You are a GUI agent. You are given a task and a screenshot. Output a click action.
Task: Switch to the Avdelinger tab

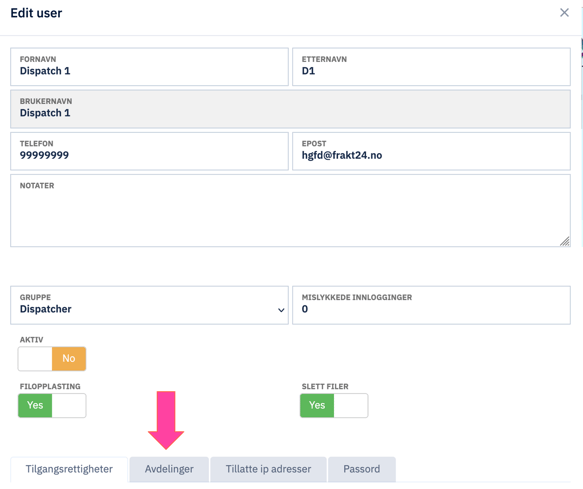click(x=169, y=469)
